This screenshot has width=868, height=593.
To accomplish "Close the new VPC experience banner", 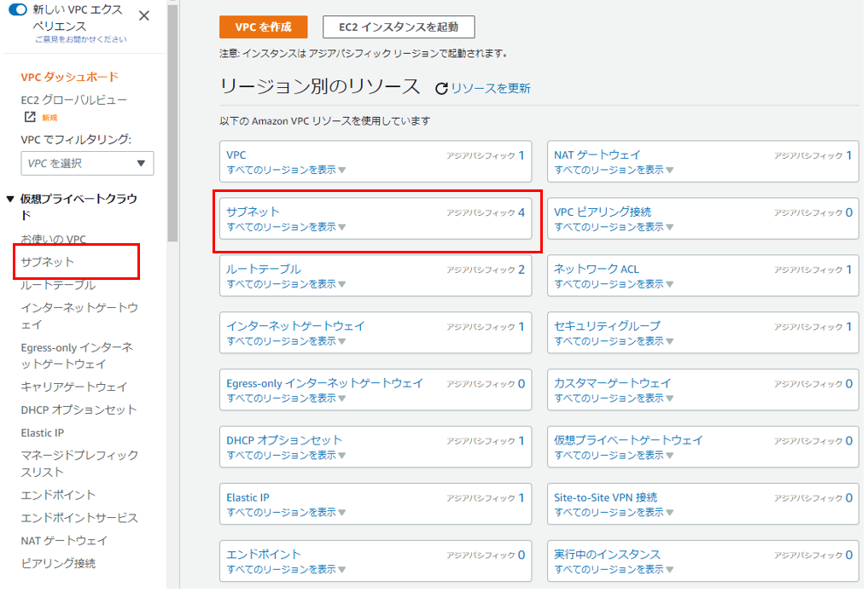I will pos(144,15).
